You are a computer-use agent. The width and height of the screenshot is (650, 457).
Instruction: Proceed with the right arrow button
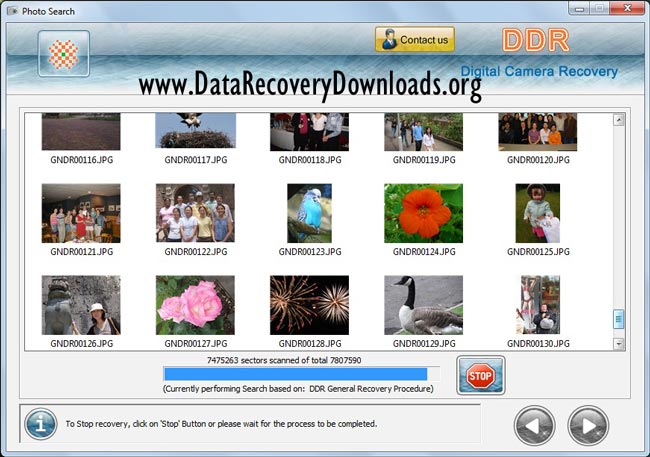pos(588,425)
